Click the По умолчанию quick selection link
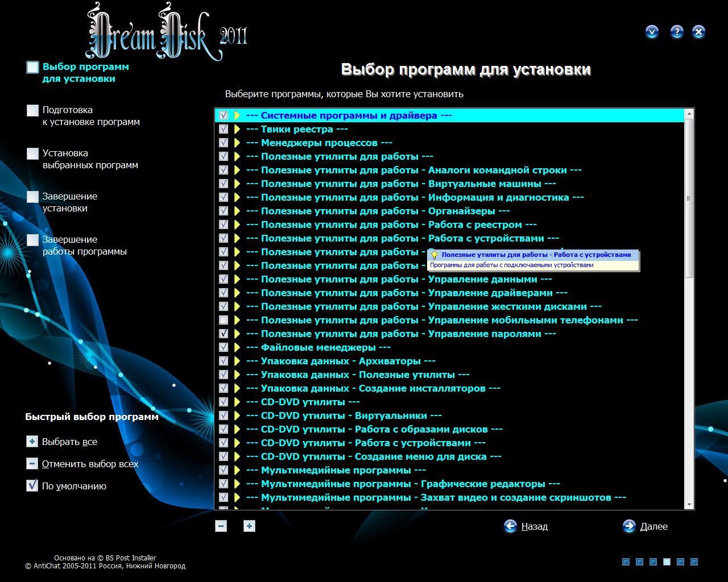The width and height of the screenshot is (728, 582). click(74, 486)
